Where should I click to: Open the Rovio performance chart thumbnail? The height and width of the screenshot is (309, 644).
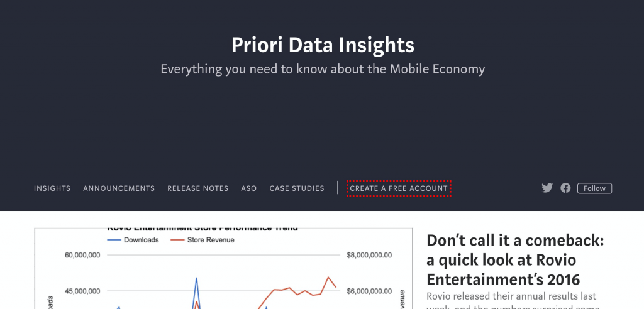[220, 270]
